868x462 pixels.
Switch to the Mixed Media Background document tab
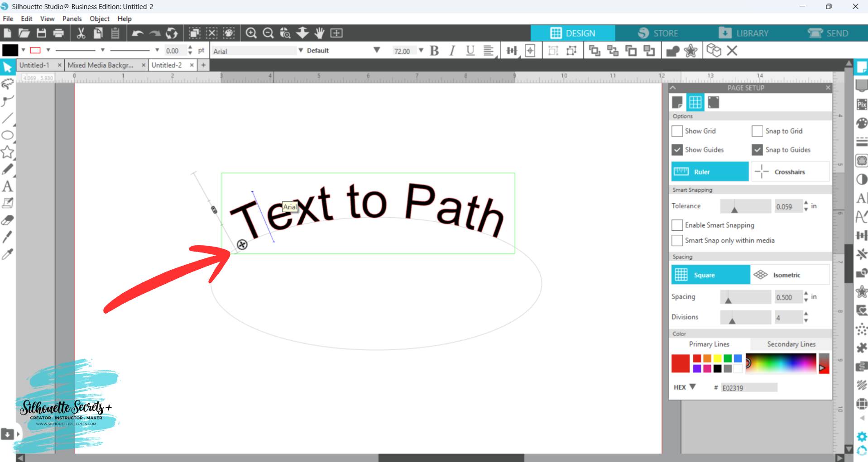pyautogui.click(x=101, y=65)
